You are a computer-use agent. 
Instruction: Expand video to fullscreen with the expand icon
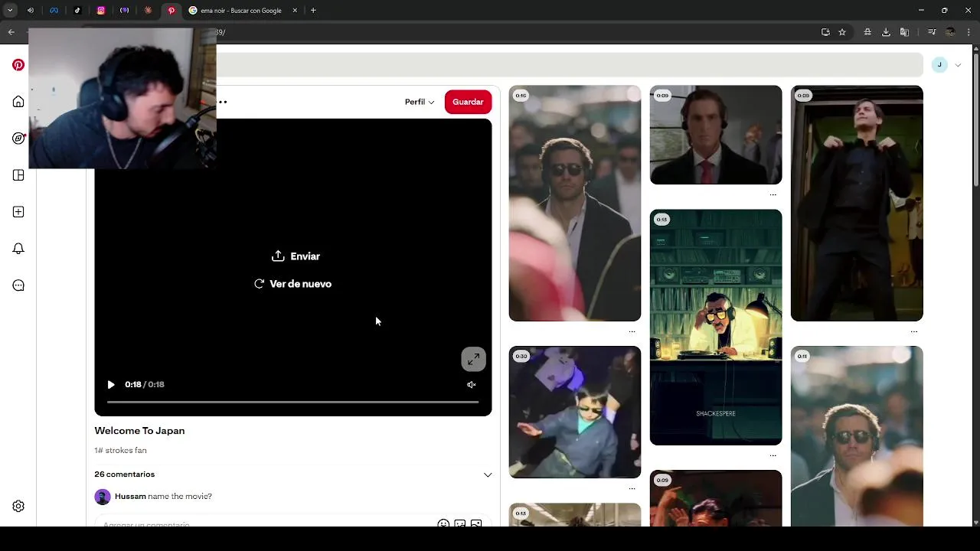point(473,359)
